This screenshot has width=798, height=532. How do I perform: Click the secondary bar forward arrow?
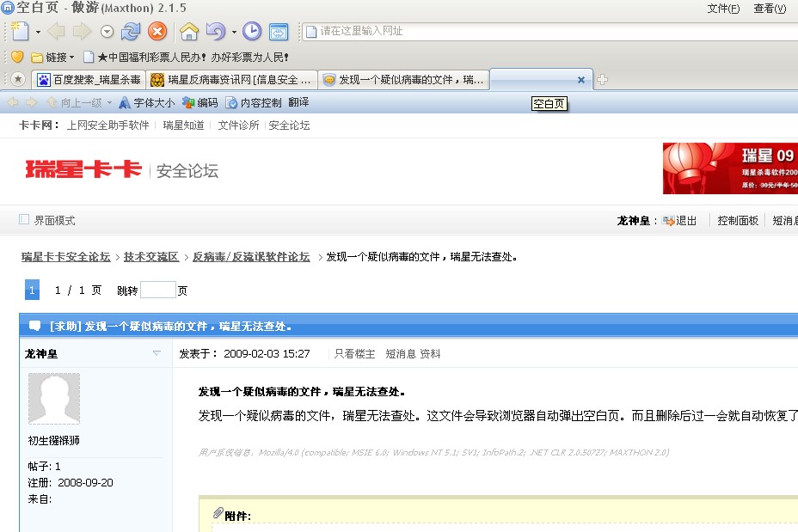(x=32, y=103)
